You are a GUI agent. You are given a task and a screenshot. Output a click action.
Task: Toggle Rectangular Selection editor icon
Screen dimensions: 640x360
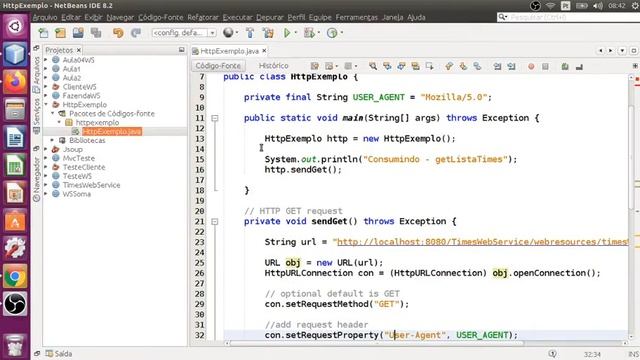pyautogui.click(x=429, y=66)
